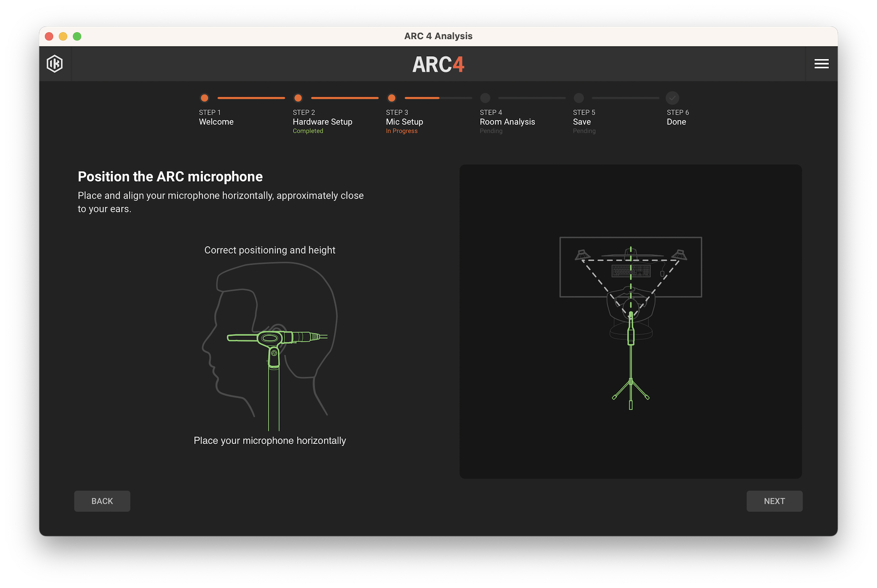Screen dimensions: 877x588
Task: Click the green microphone stand diagram
Action: [x=631, y=365]
